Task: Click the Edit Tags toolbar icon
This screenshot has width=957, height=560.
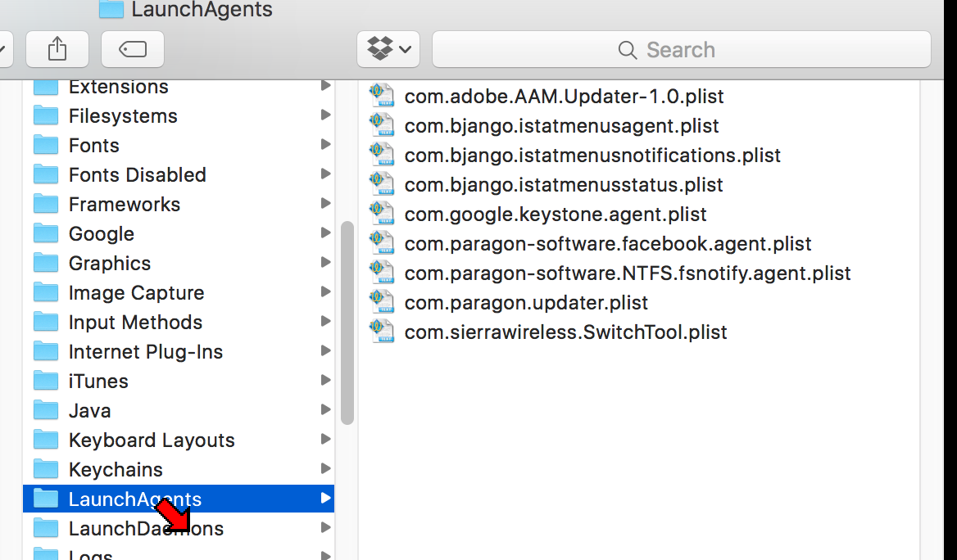Action: coord(133,50)
